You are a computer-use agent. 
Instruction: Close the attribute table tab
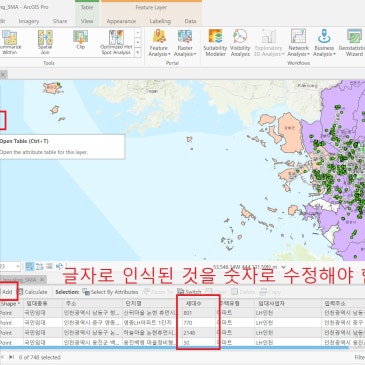click(42, 279)
